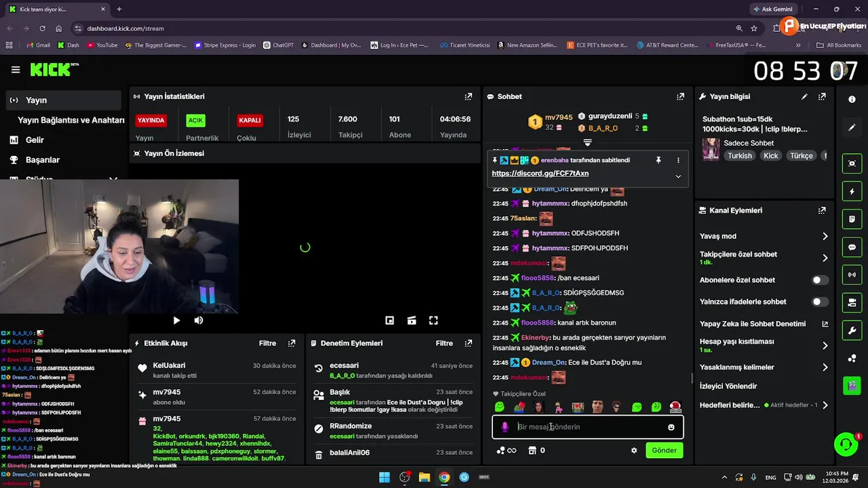Screen dimensions: 868x488
Task: Open Filtre in Denetim Eylemleri panel
Action: [x=444, y=343]
